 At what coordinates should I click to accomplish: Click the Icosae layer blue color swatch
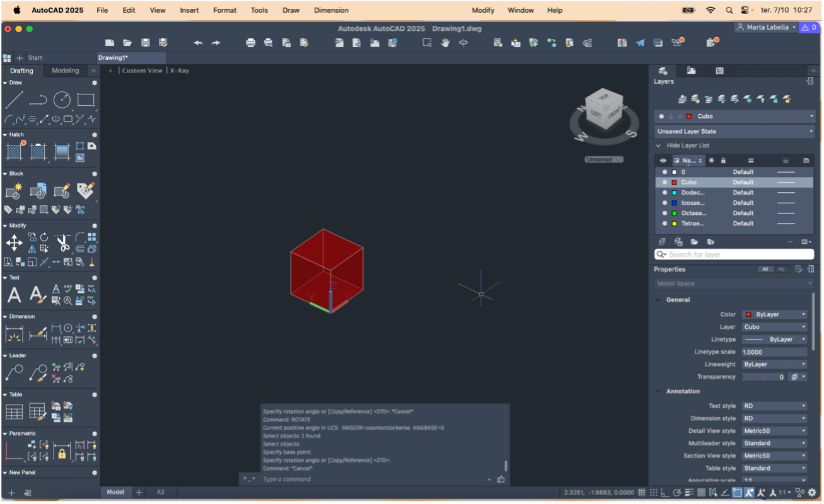(x=675, y=203)
